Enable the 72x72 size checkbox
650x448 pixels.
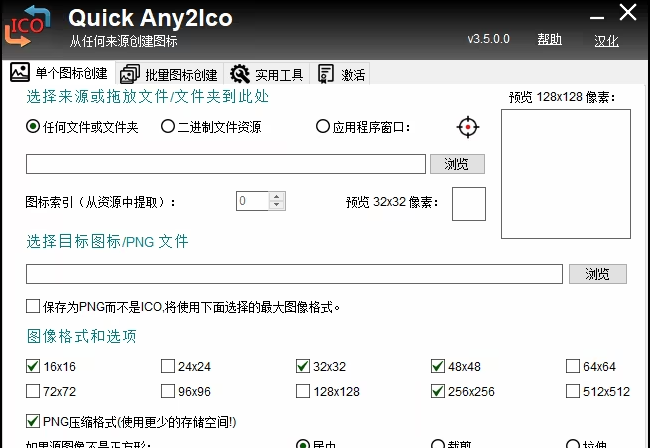point(33,391)
